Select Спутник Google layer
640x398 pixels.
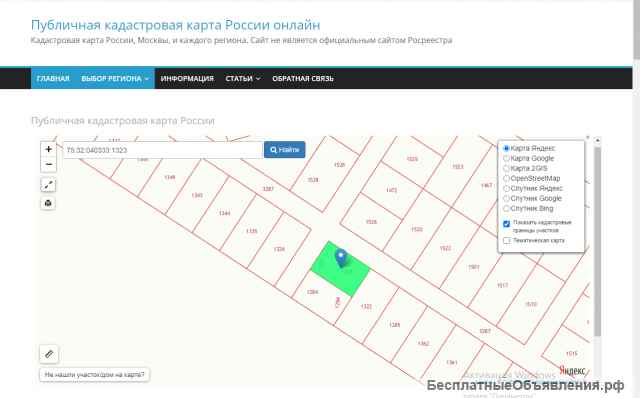coord(507,198)
